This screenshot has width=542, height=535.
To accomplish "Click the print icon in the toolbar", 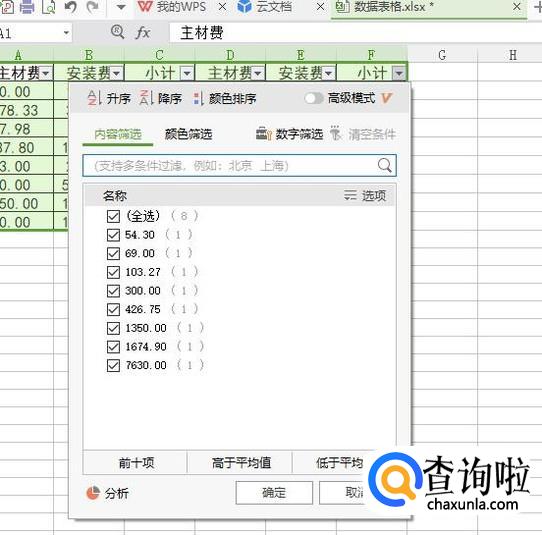I will [x=27, y=7].
